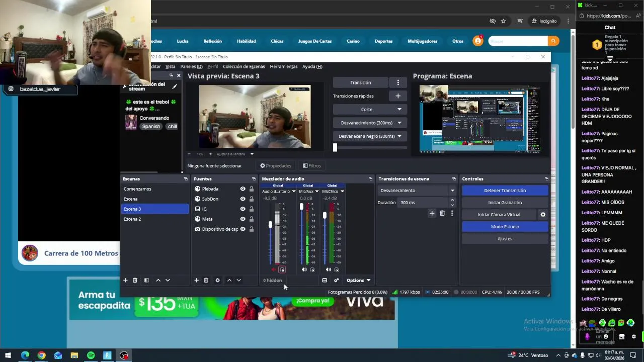Open the Colección de Escenas menu

click(x=244, y=66)
